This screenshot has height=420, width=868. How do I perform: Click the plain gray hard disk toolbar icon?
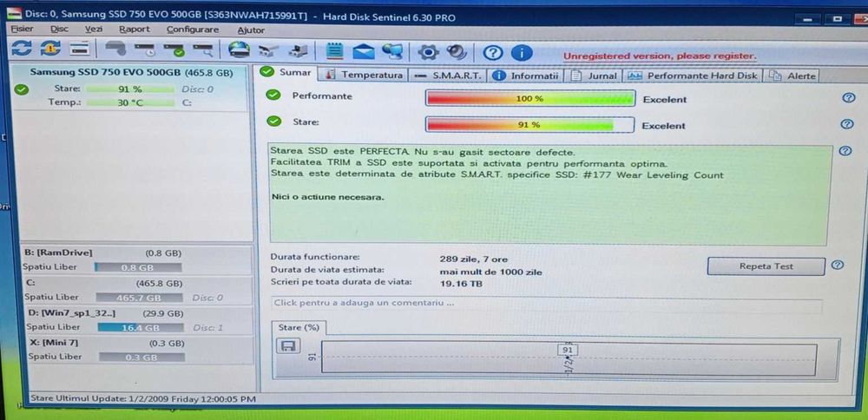click(x=115, y=49)
